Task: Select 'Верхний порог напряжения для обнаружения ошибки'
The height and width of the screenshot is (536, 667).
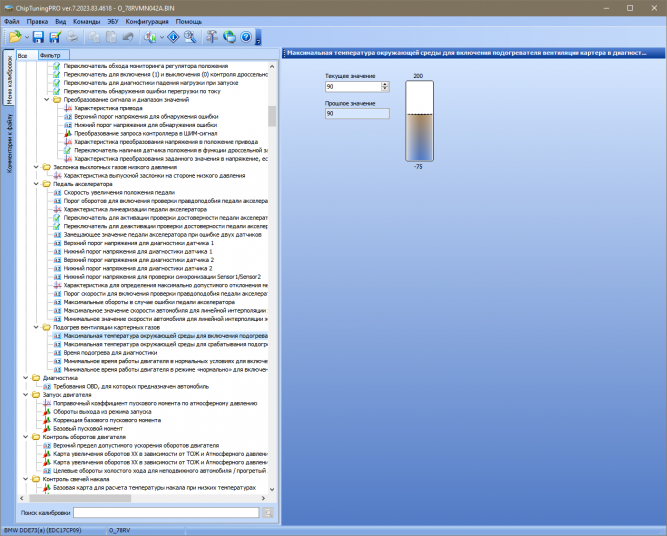Action: tap(146, 117)
